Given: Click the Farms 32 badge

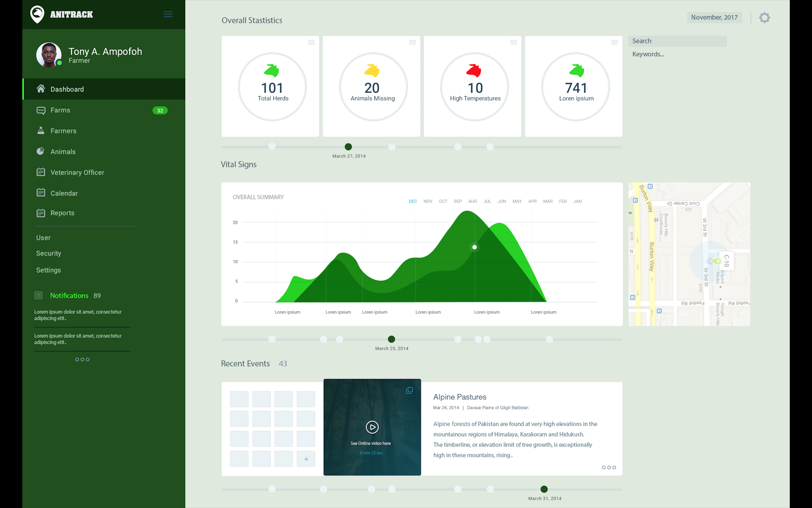Looking at the screenshot, I should [x=160, y=111].
